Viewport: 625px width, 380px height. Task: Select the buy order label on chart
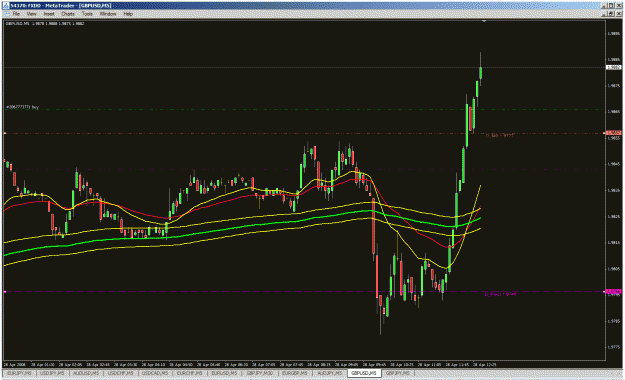(x=23, y=107)
